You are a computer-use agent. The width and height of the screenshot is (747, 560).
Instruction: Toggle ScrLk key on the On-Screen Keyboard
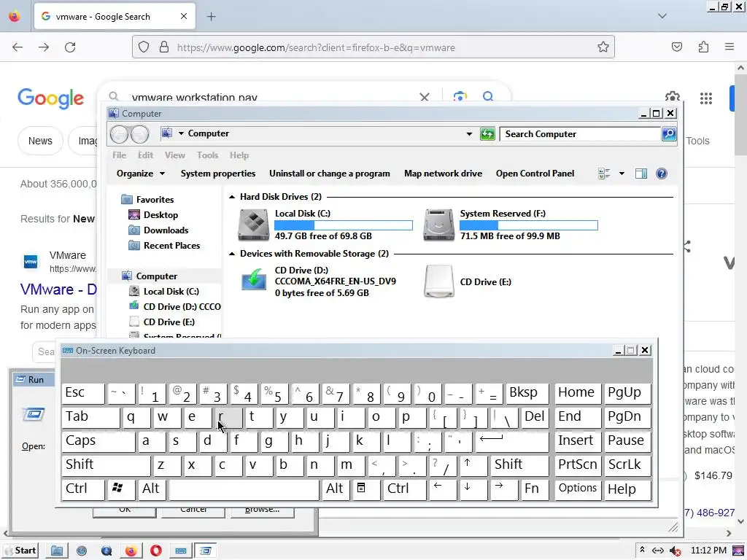627,465
